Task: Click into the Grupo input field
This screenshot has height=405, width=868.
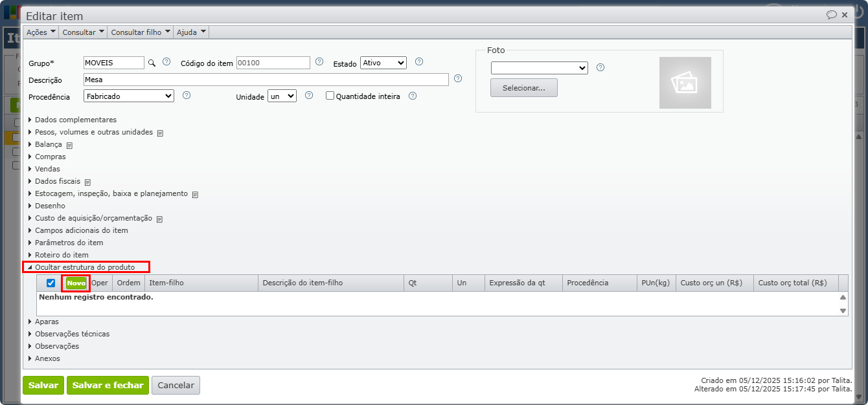Action: pyautogui.click(x=114, y=63)
